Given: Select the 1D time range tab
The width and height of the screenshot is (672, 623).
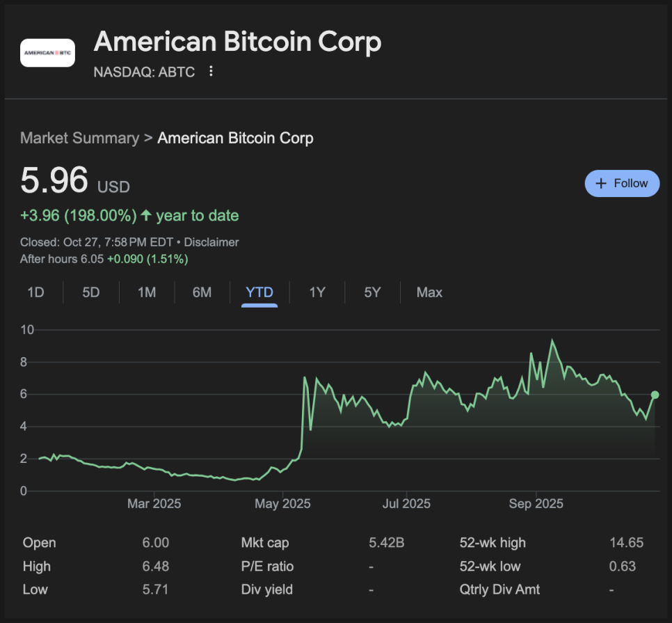Looking at the screenshot, I should 35,292.
